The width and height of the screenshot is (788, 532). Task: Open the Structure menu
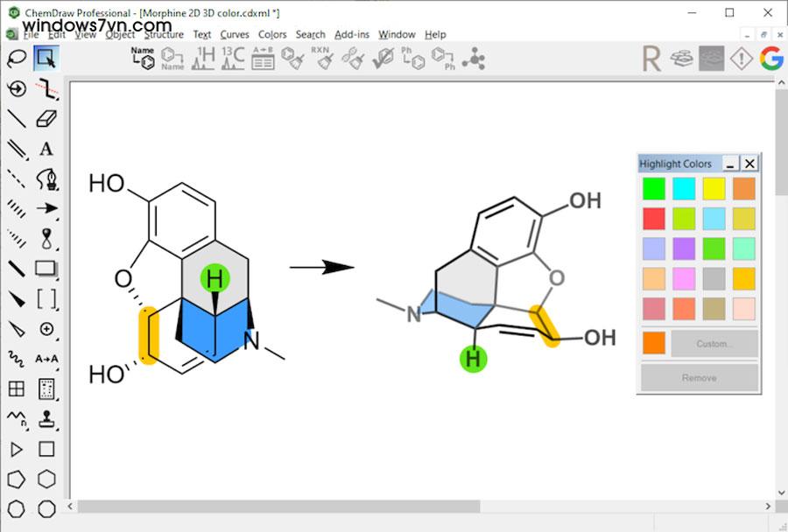point(164,34)
